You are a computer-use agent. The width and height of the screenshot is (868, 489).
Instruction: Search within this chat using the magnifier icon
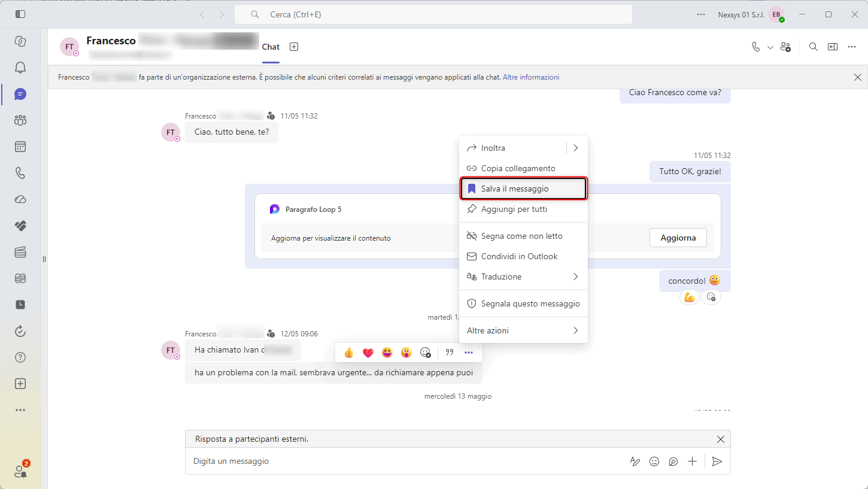(x=813, y=47)
